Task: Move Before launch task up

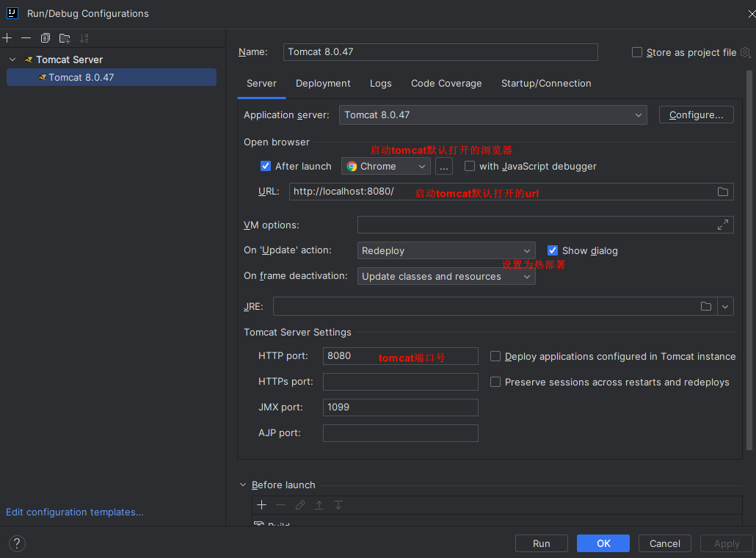Action: coord(319,505)
